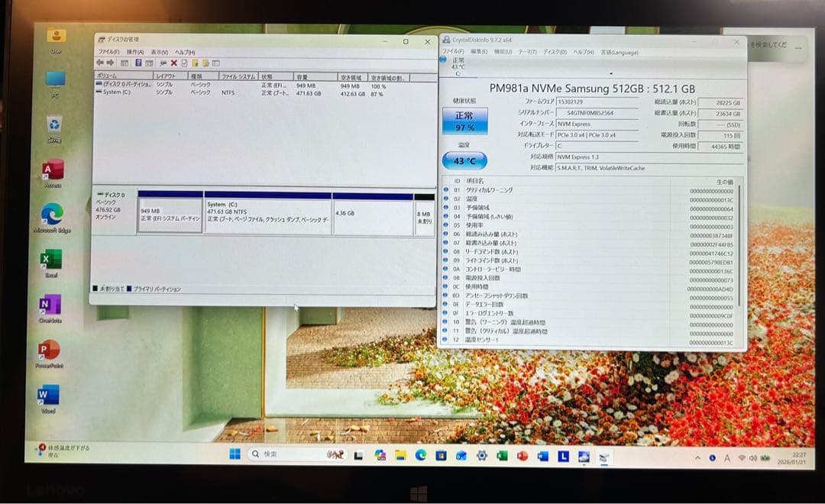Click the 正常 97% health status button
This screenshot has height=504, width=825.
click(x=464, y=121)
